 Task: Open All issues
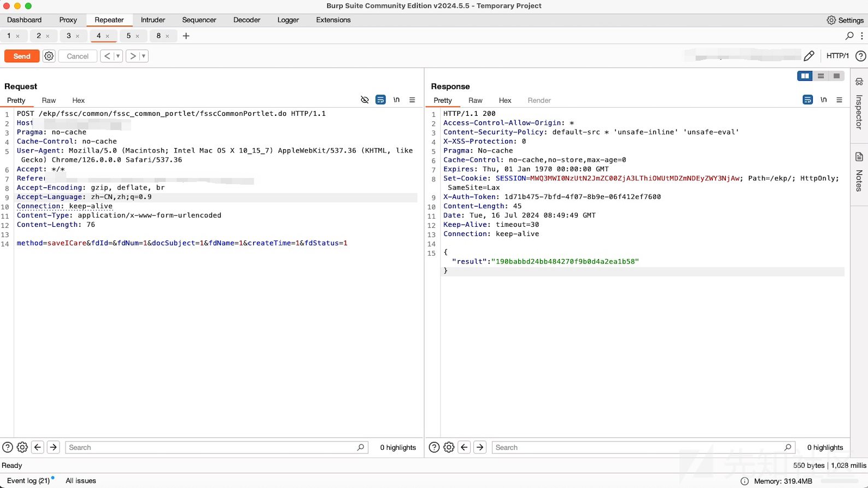(x=81, y=480)
